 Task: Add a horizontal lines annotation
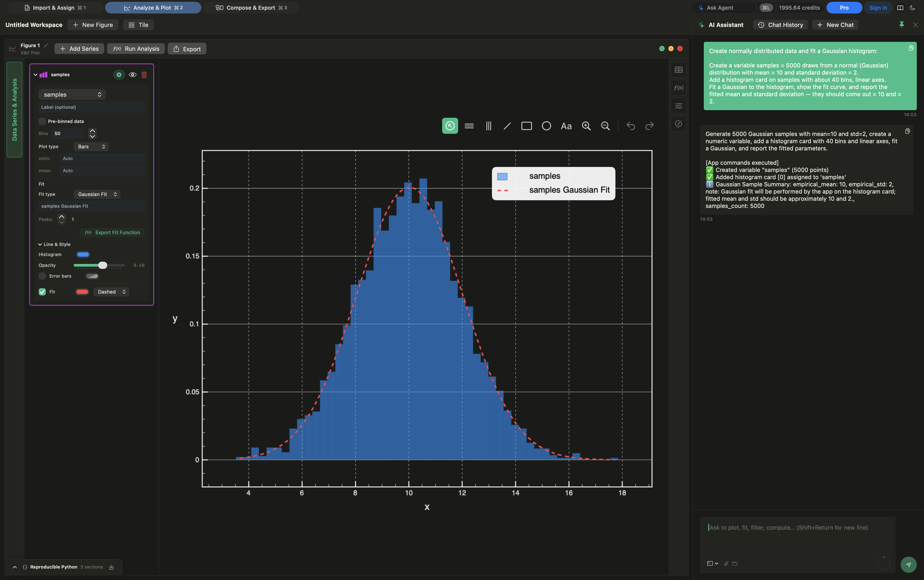[469, 126]
